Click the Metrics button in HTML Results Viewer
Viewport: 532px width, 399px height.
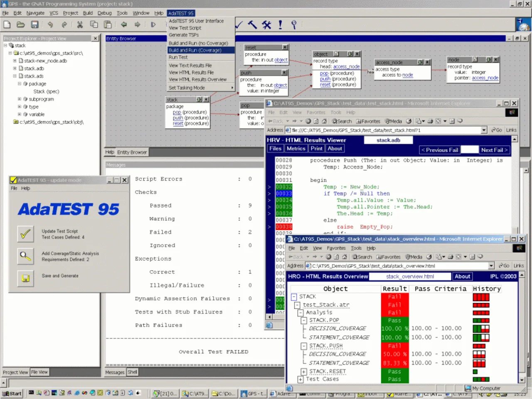pyautogui.click(x=296, y=148)
